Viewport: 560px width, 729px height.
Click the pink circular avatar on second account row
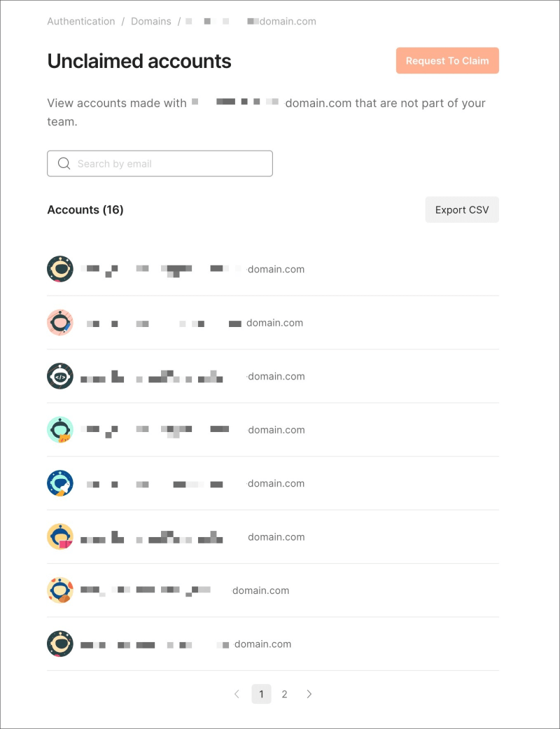point(59,322)
